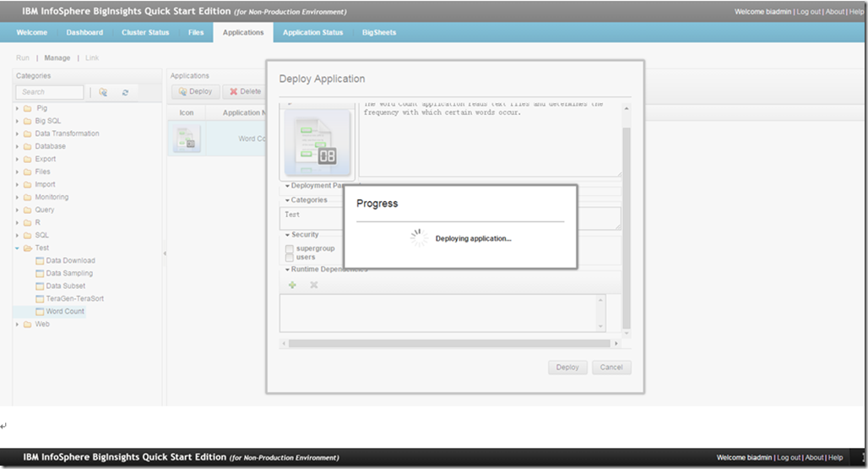Image resolution: width=868 pixels, height=469 pixels.
Task: Select the Web folder icon
Action: tap(27, 324)
